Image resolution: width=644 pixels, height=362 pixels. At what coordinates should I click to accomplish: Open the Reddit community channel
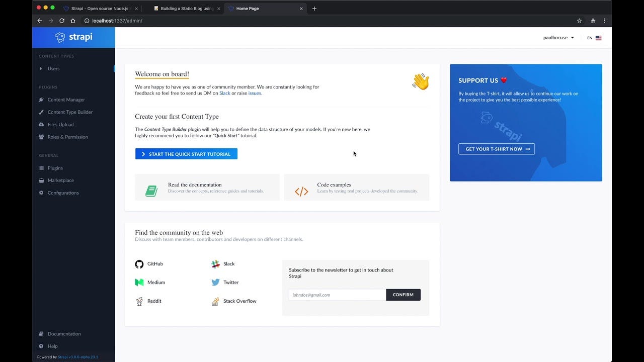[153, 301]
